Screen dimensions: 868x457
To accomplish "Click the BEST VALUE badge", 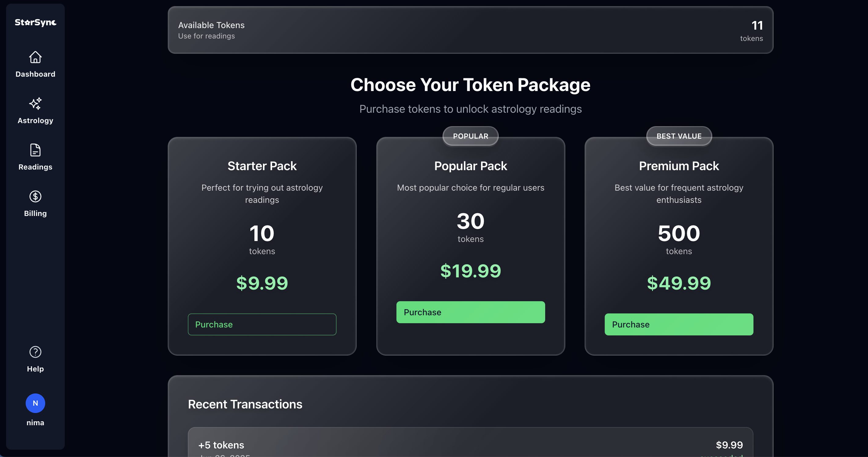I will 679,136.
